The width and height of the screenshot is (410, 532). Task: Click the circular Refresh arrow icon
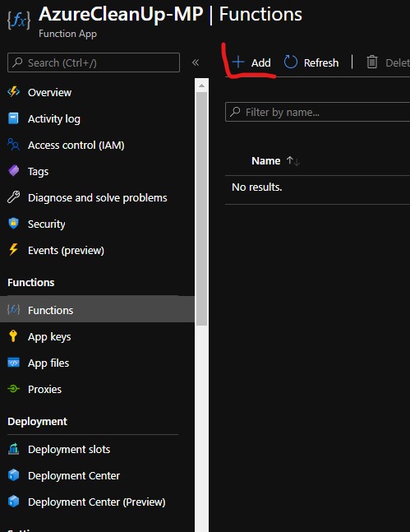click(290, 62)
